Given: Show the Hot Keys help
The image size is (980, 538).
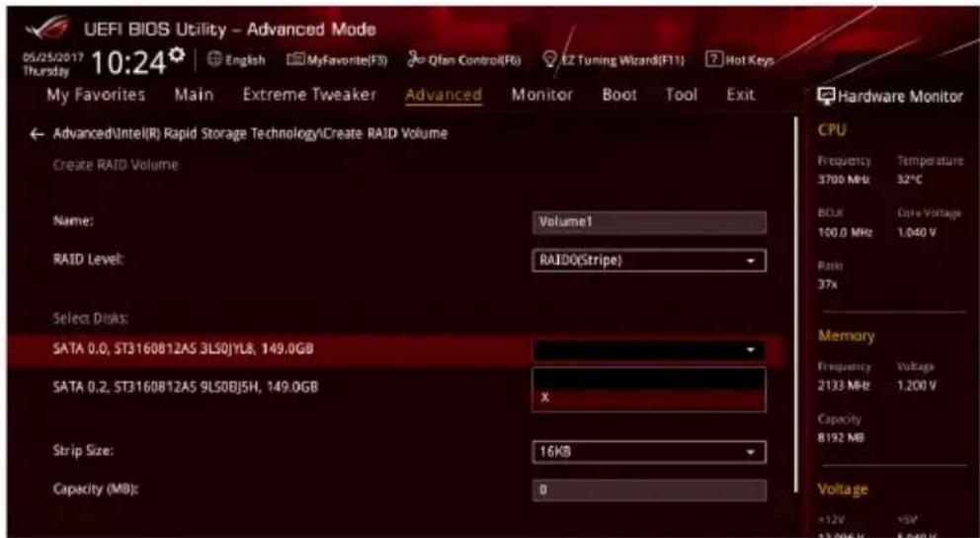Looking at the screenshot, I should [x=740, y=60].
